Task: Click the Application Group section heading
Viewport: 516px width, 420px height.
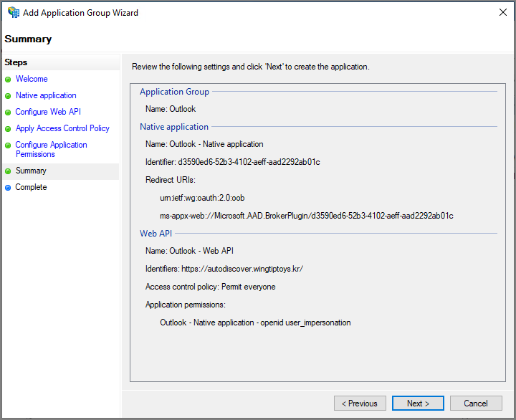Action: tap(174, 92)
